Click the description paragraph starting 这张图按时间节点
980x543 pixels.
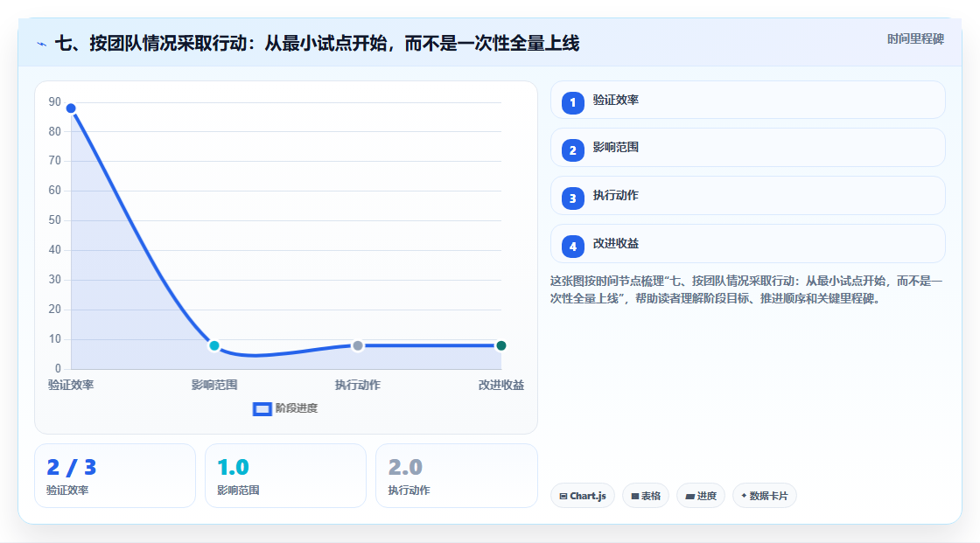[x=746, y=290]
